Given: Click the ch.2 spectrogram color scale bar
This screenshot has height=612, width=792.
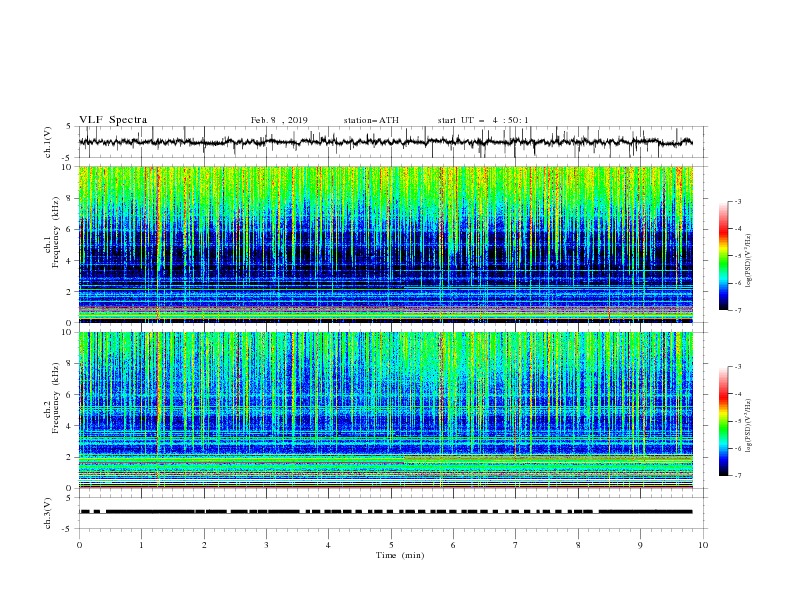Looking at the screenshot, I should 723,421.
